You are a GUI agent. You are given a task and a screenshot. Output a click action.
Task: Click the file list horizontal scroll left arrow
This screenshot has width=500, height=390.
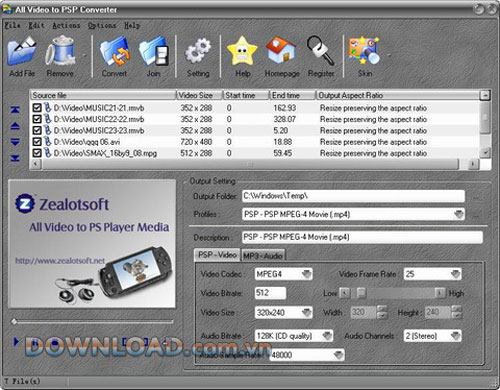(36, 164)
